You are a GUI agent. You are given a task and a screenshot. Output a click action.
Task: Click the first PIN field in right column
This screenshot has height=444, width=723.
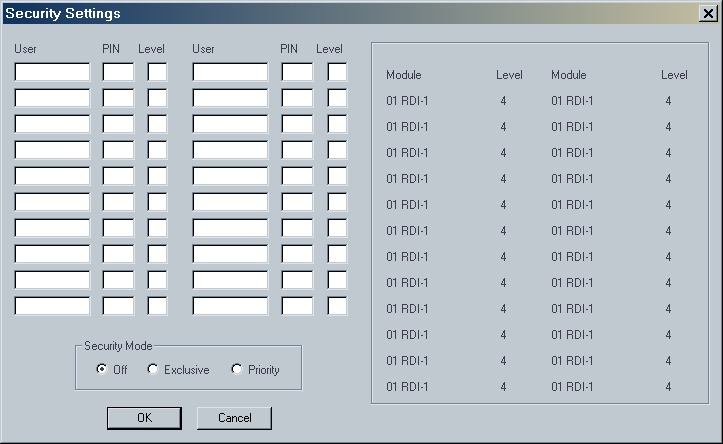297,72
